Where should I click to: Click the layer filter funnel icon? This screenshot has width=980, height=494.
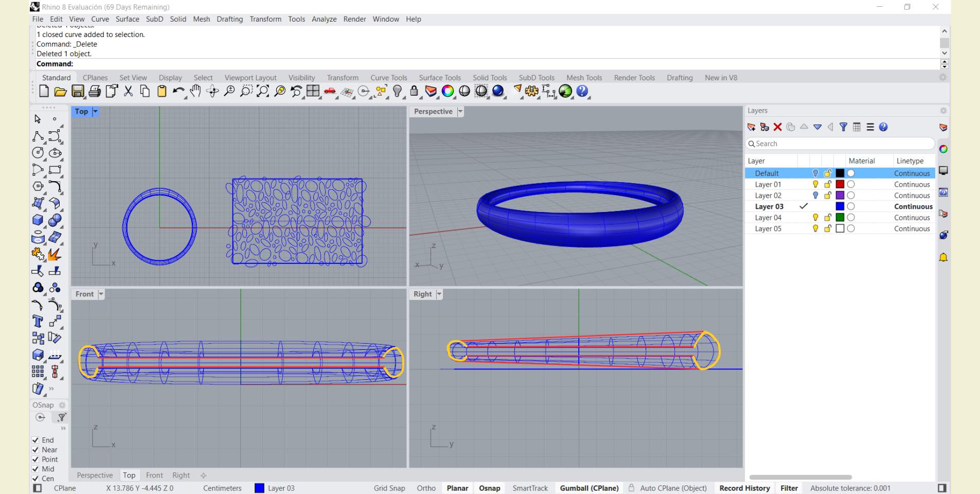click(x=843, y=127)
